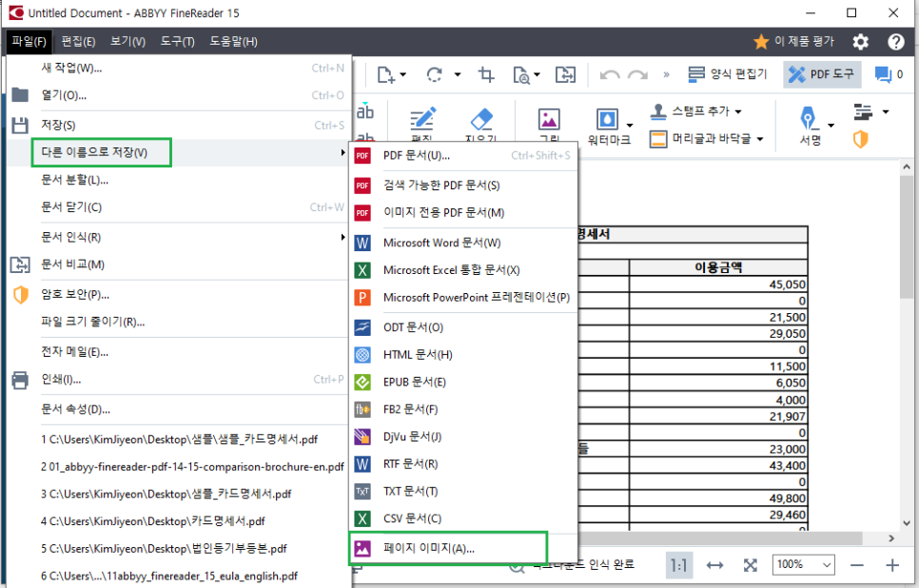Select 문서 닫기(C) menu entry
The width and height of the screenshot is (919, 588).
tap(179, 207)
